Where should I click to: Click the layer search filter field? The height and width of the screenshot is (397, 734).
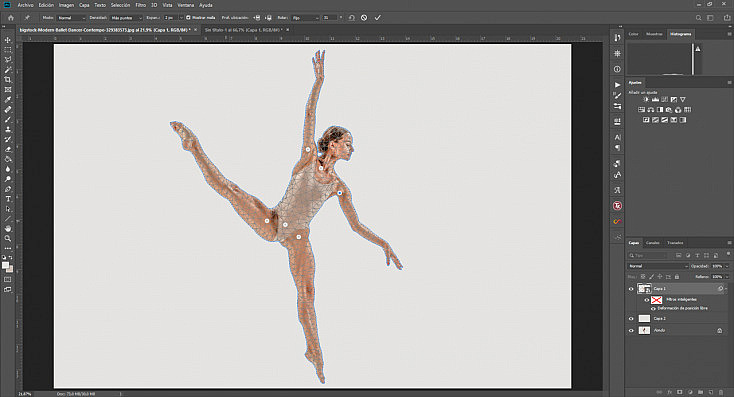[648, 256]
